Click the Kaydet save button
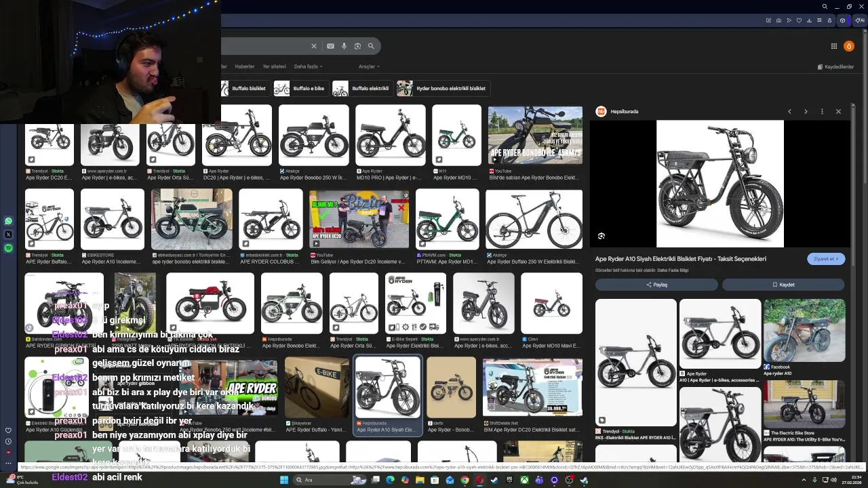Screen dimensions: 868x488 point(783,285)
